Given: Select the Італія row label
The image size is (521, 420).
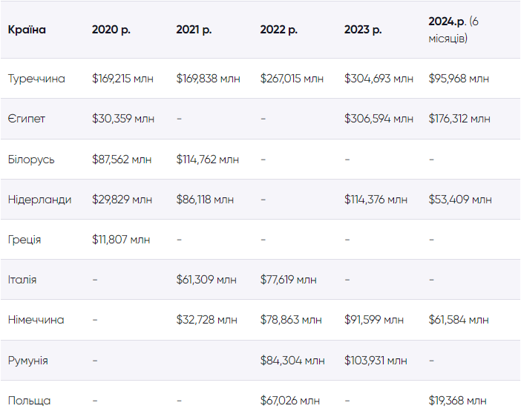Looking at the screenshot, I should tap(22, 280).
